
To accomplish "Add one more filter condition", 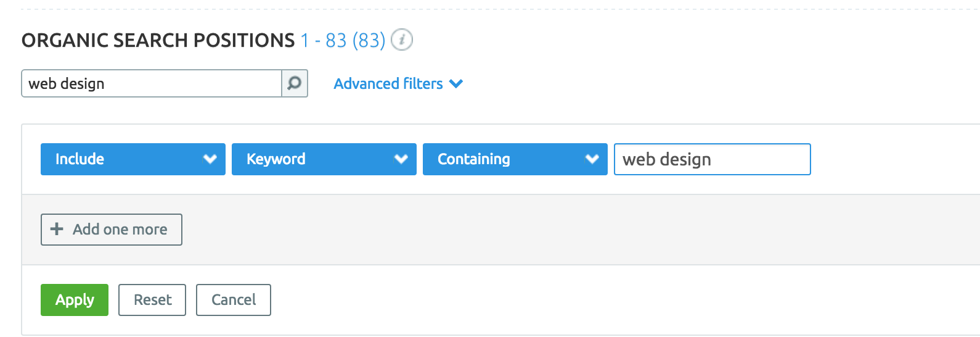I will click(x=112, y=230).
